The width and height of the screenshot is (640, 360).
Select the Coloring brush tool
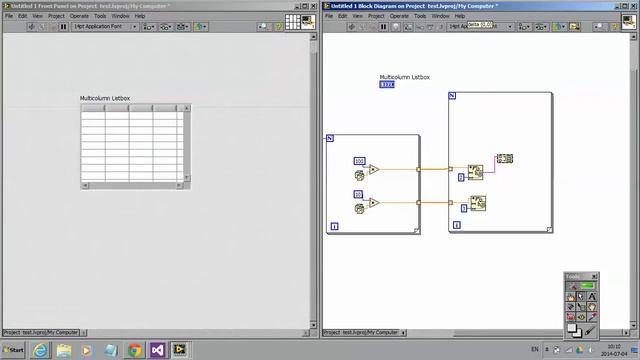(x=590, y=331)
